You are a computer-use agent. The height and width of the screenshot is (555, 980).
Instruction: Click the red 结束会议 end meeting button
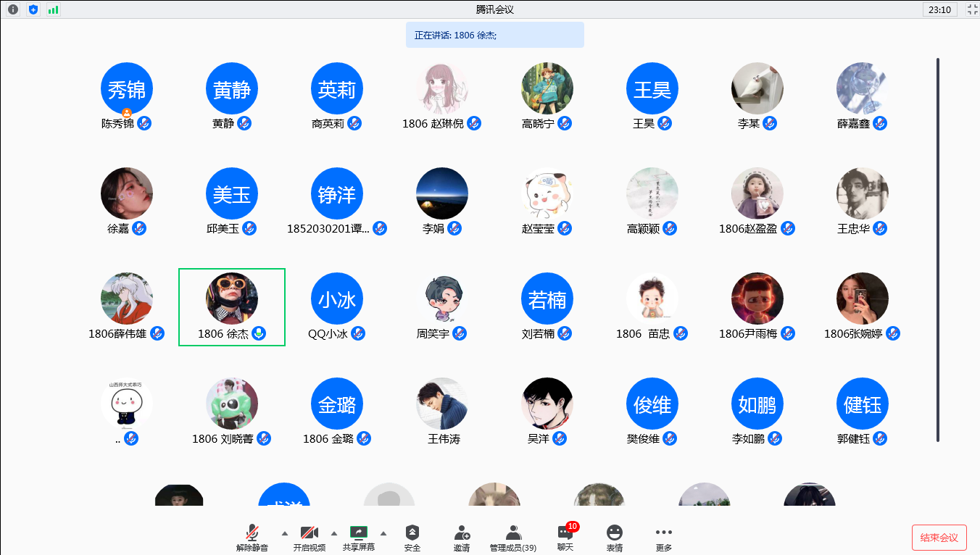[x=939, y=538]
